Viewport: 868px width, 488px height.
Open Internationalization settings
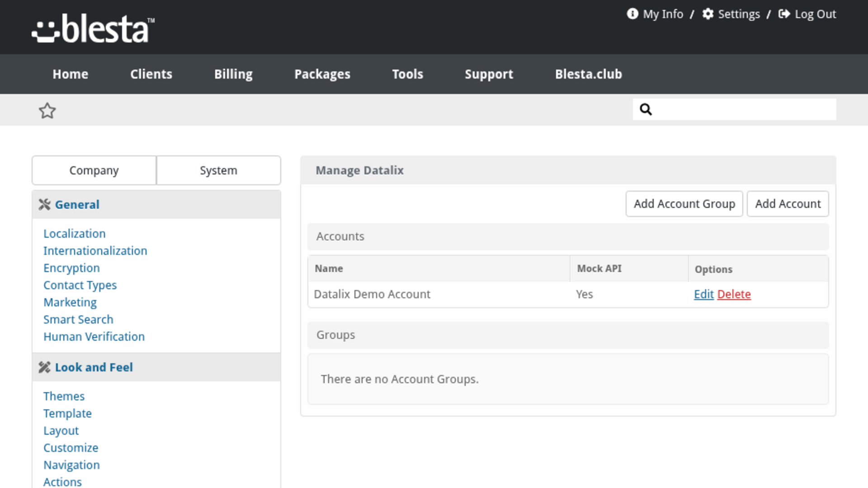(95, 251)
